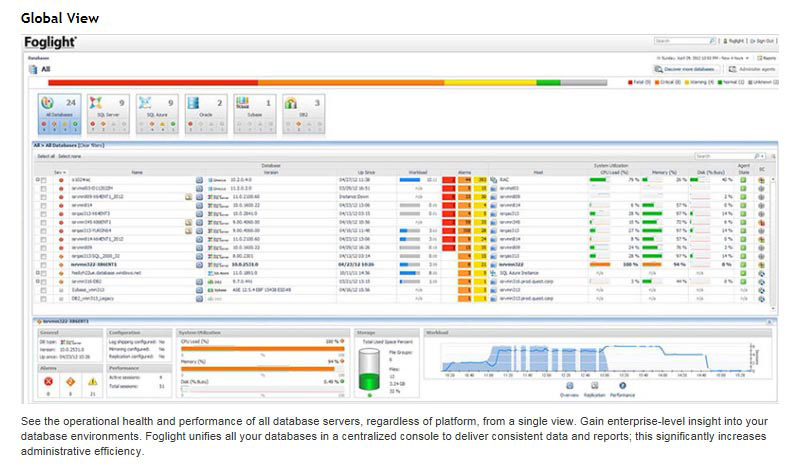The width and height of the screenshot is (800, 467).
Task: Click the Select all link
Action: point(46,156)
